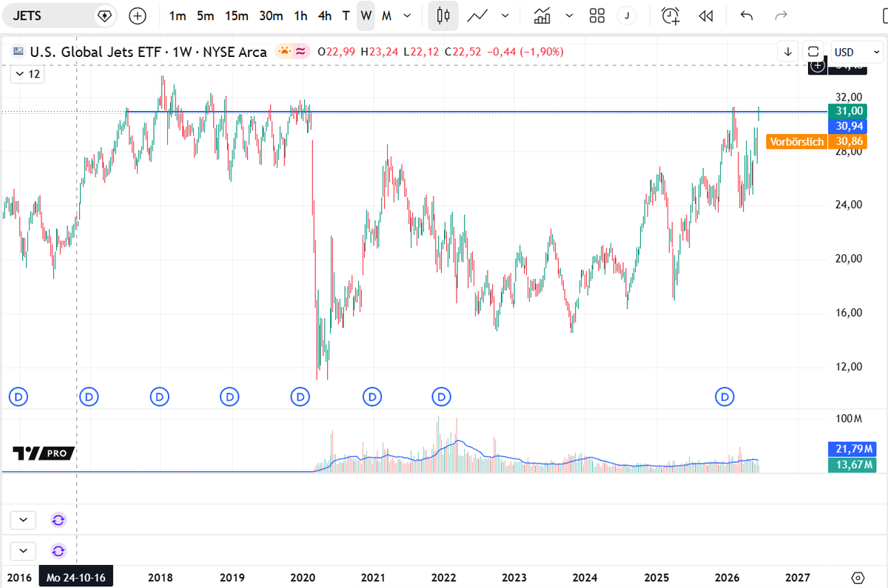Select the 30m timeframe

click(271, 16)
